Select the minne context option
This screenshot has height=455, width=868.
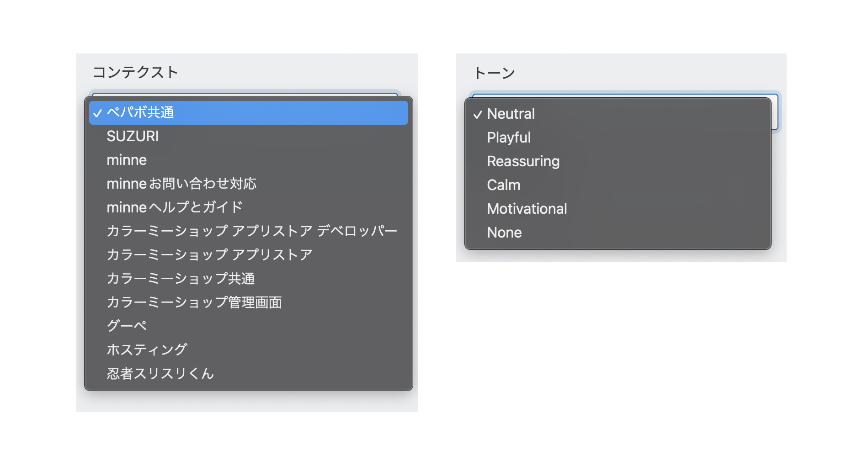(x=126, y=160)
